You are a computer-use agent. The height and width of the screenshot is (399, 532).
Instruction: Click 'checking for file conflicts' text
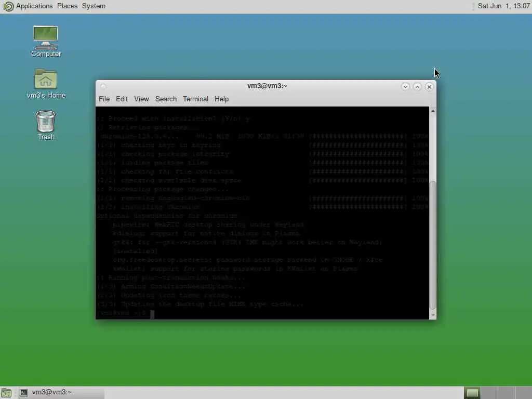click(177, 171)
